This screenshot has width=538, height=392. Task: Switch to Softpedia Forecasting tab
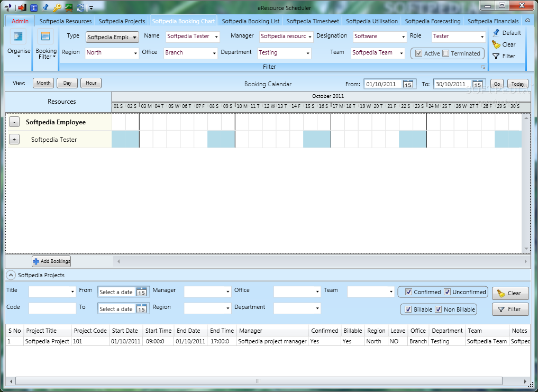433,21
